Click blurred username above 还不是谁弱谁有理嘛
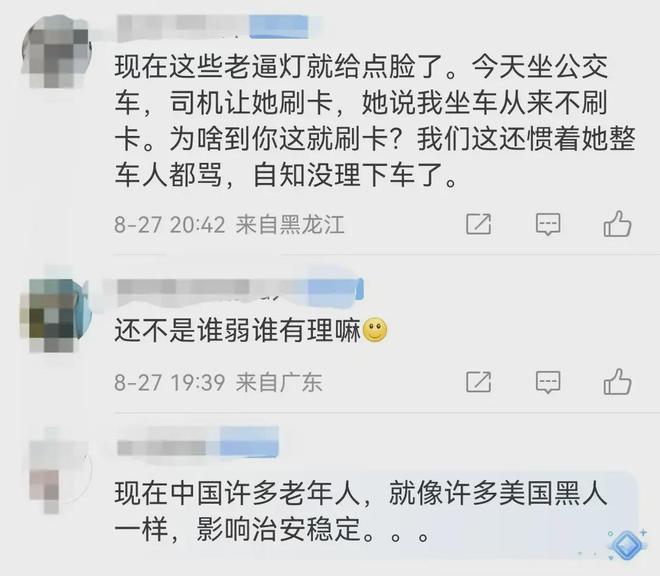The image size is (660, 576). 240,289
